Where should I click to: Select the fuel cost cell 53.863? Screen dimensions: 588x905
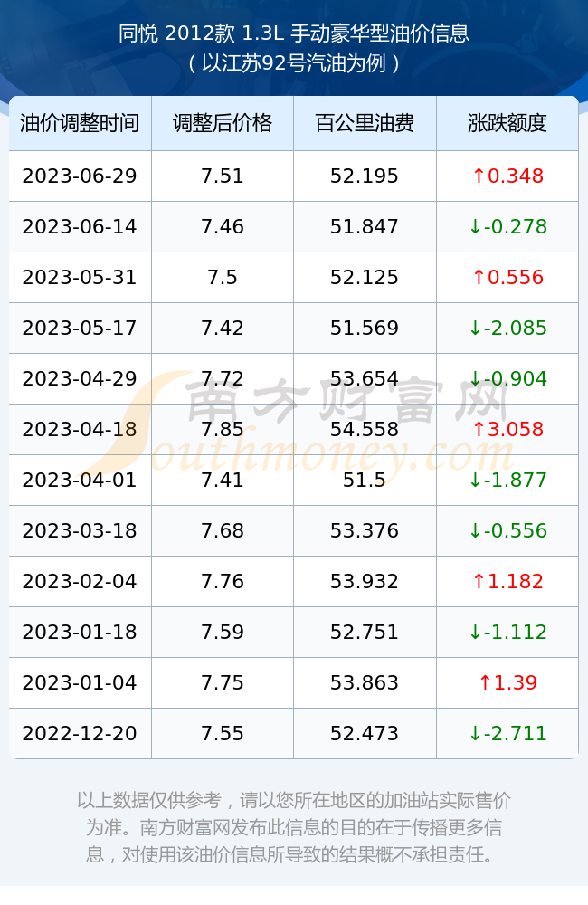point(365,682)
